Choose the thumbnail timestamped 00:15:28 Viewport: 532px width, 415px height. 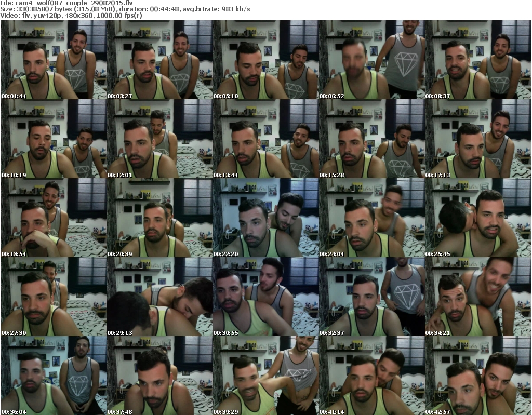[371, 139]
